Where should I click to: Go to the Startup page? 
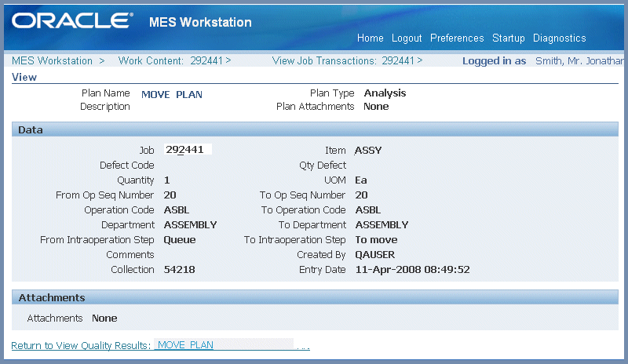(x=508, y=38)
